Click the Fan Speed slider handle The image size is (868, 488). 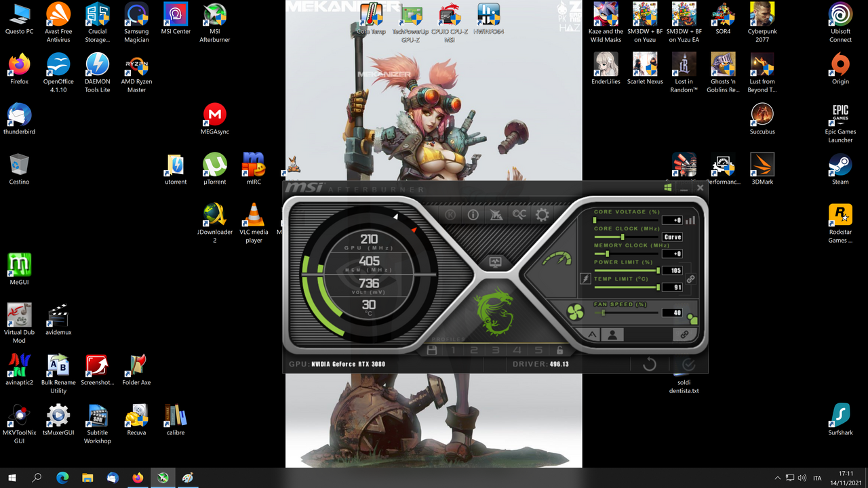click(x=604, y=312)
